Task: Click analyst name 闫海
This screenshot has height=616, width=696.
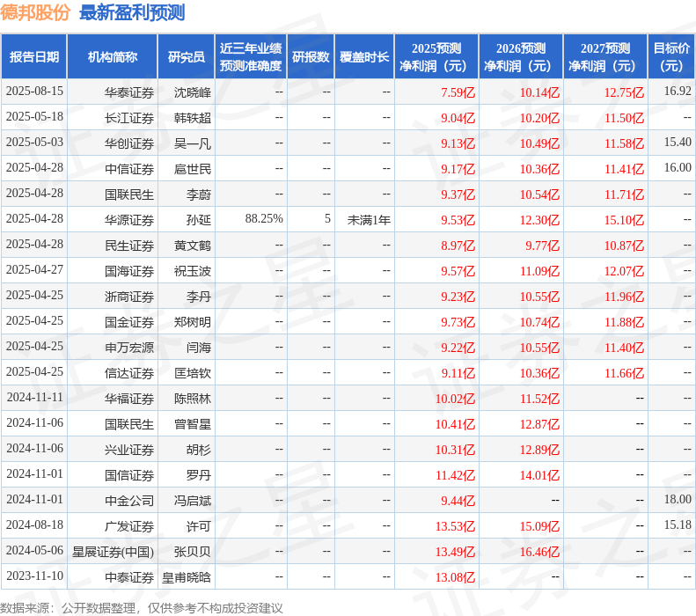Action: [x=198, y=348]
